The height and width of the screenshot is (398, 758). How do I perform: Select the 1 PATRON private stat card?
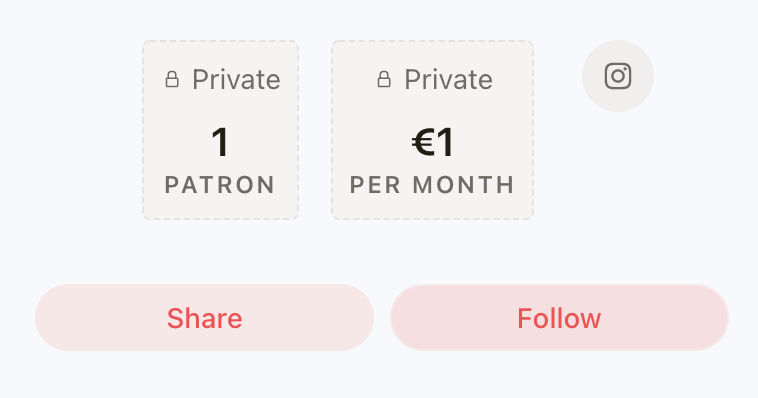pos(220,130)
